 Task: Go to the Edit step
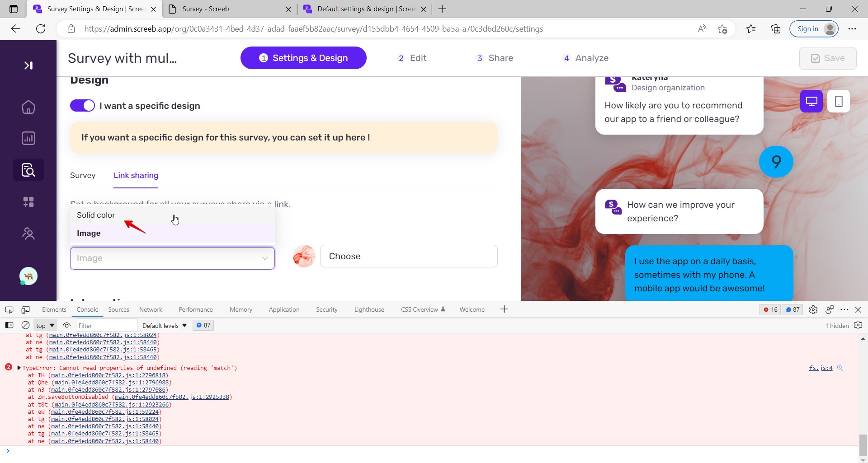click(x=412, y=58)
